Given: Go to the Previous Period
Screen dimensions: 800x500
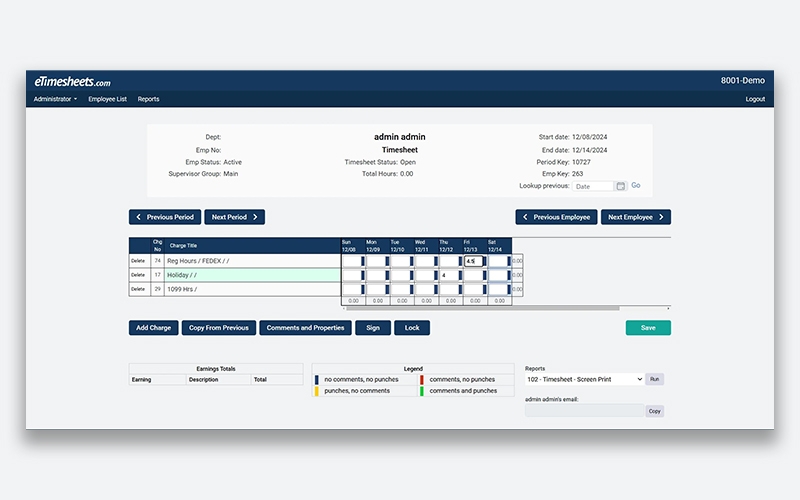Looking at the screenshot, I should coord(165,217).
